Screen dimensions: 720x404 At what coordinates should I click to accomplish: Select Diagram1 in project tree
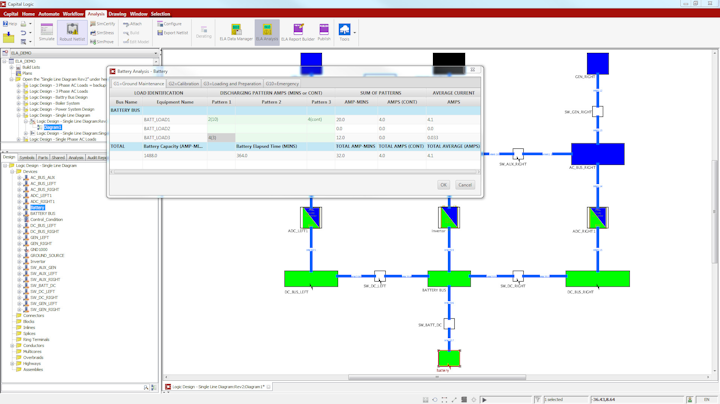52,127
